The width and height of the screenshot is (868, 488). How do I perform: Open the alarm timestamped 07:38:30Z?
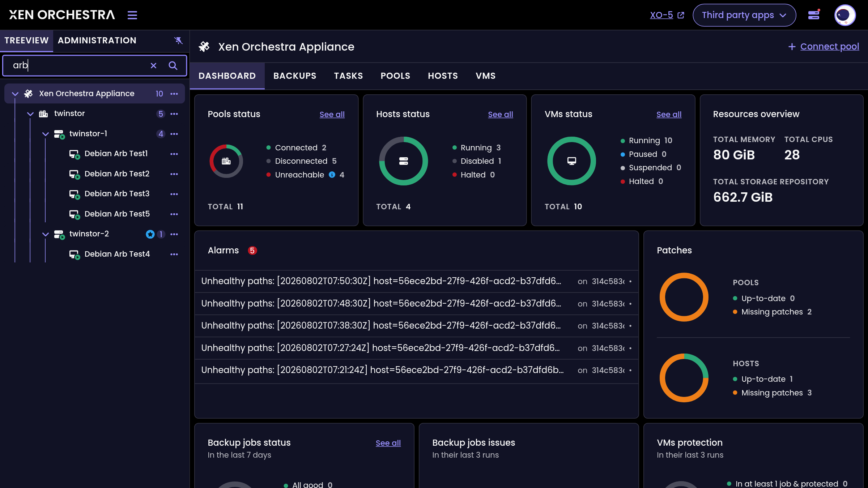416,326
